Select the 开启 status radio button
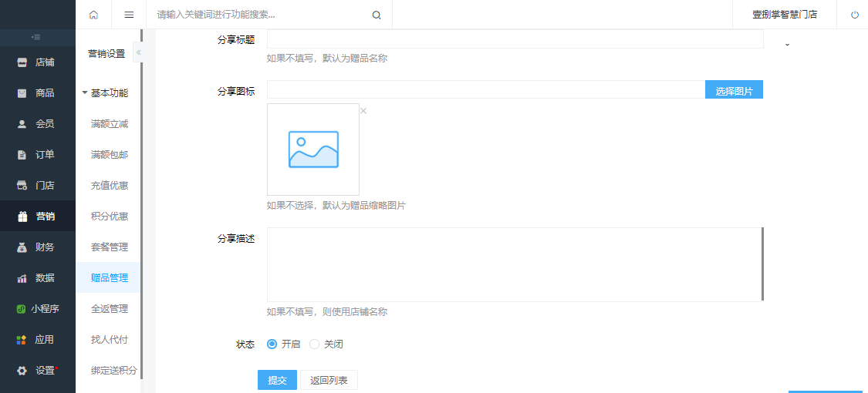This screenshot has width=868, height=393. [272, 344]
